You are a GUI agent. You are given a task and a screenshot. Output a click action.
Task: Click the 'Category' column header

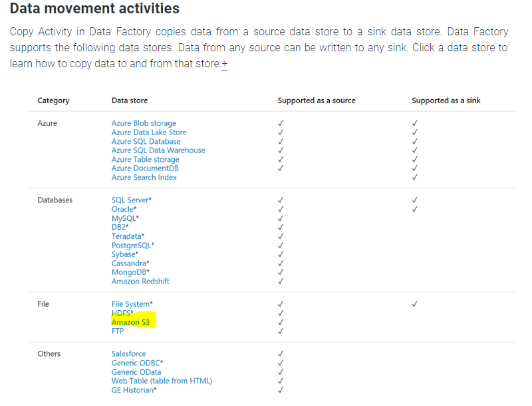[x=53, y=101]
